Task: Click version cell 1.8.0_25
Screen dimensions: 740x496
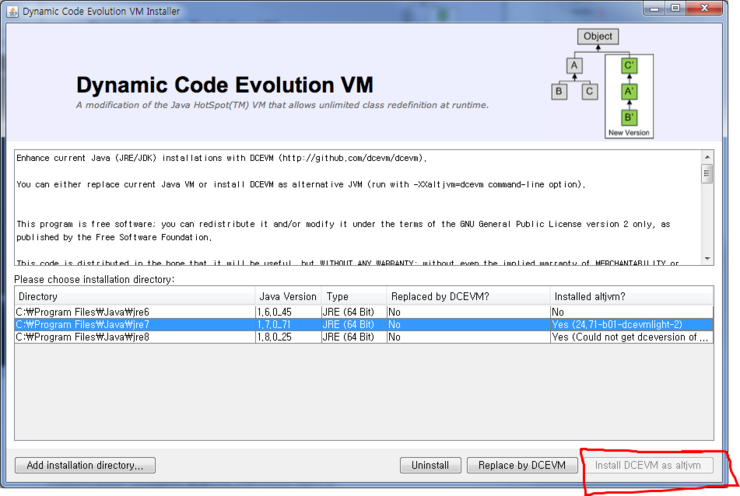Action: click(x=288, y=337)
